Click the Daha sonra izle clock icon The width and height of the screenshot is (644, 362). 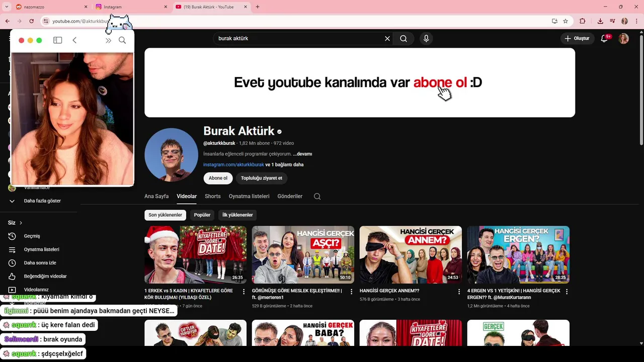12,263
